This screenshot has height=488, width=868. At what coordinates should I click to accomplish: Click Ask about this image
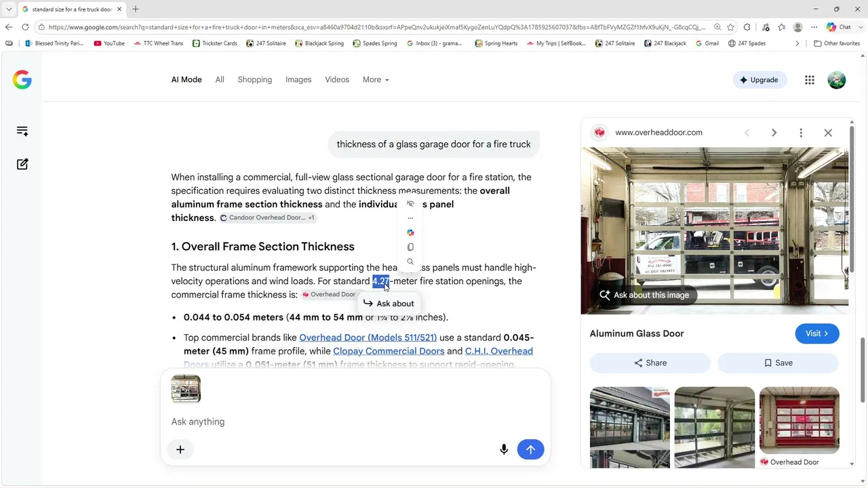click(x=644, y=295)
